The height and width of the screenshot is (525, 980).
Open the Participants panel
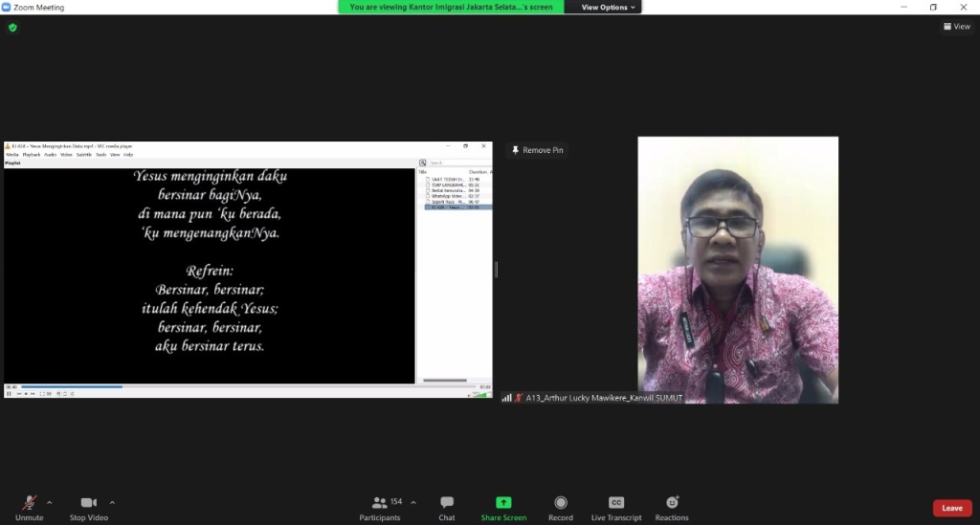pos(380,508)
